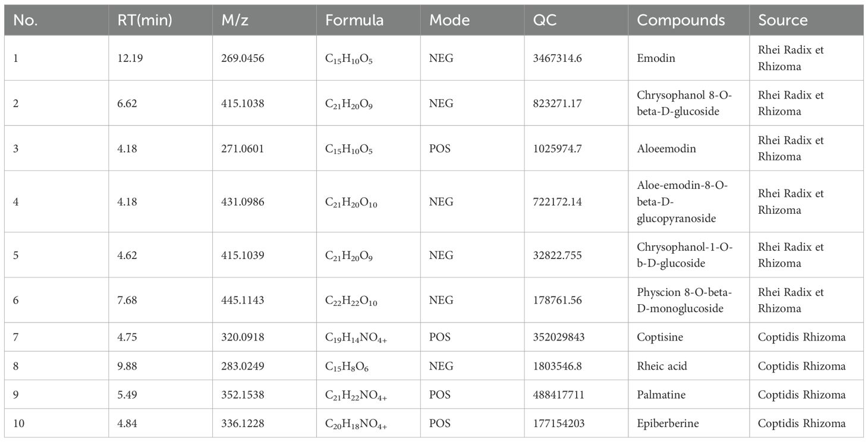The image size is (868, 442).
Task: Click the Source column header
Action: (x=782, y=20)
